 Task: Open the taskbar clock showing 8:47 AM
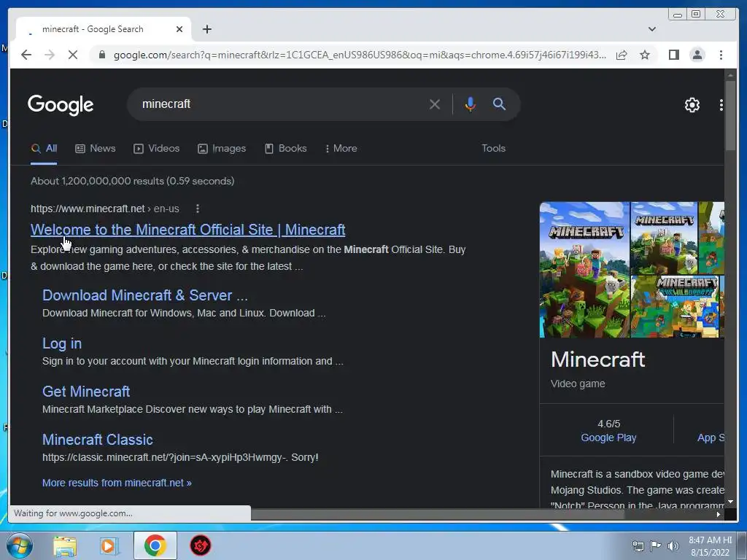(710, 545)
